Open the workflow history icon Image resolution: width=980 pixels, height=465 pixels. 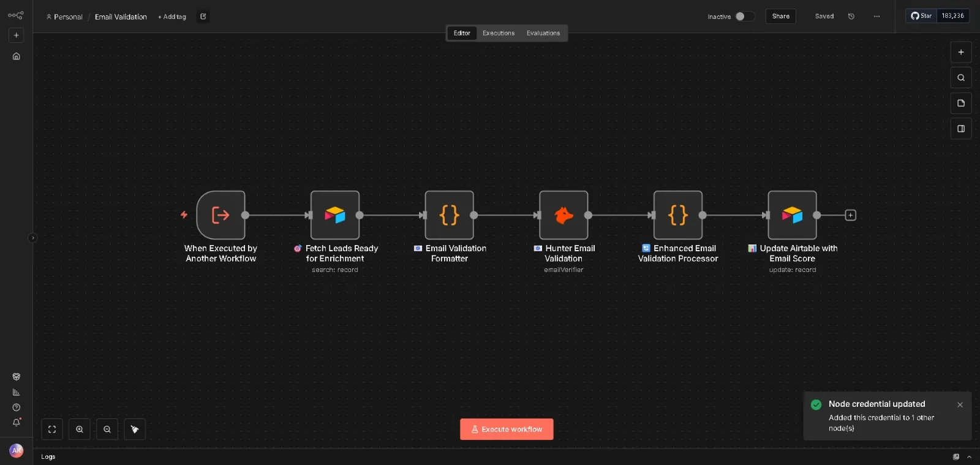coord(851,17)
